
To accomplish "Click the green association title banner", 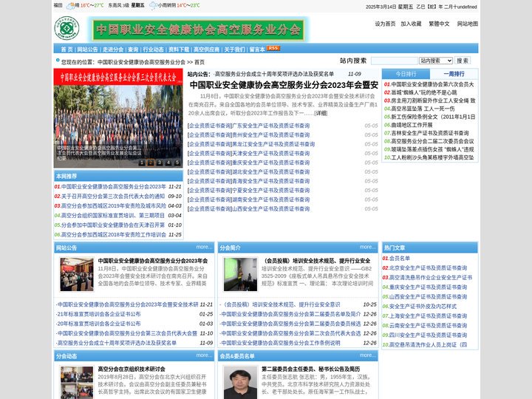I will pyautogui.click(x=198, y=30).
